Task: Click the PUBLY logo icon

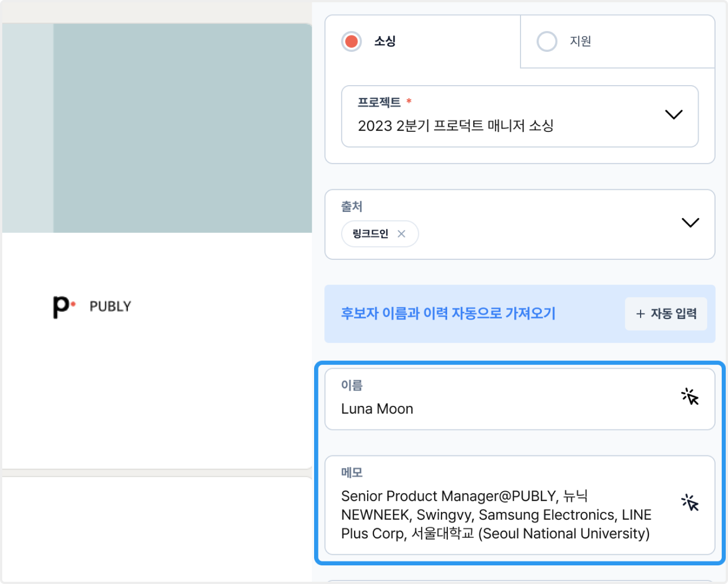Action: [x=64, y=307]
